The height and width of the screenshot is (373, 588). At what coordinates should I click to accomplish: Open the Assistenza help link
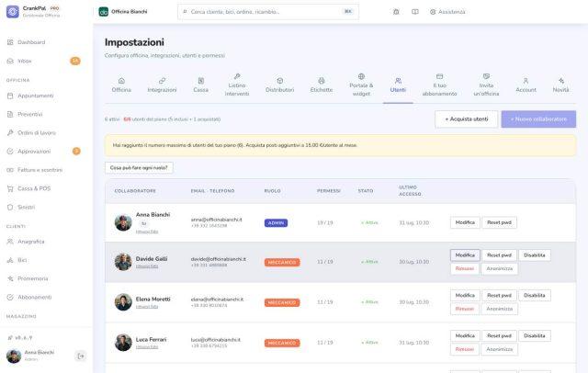pyautogui.click(x=447, y=12)
